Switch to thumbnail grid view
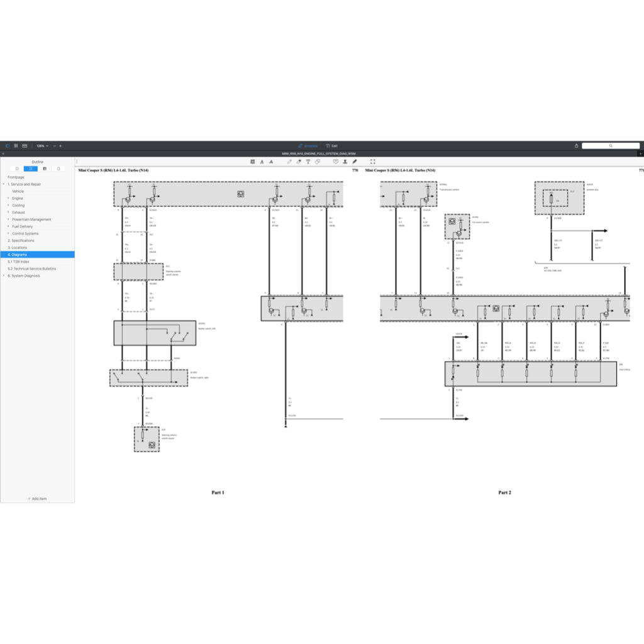644x644 pixels. (16, 146)
